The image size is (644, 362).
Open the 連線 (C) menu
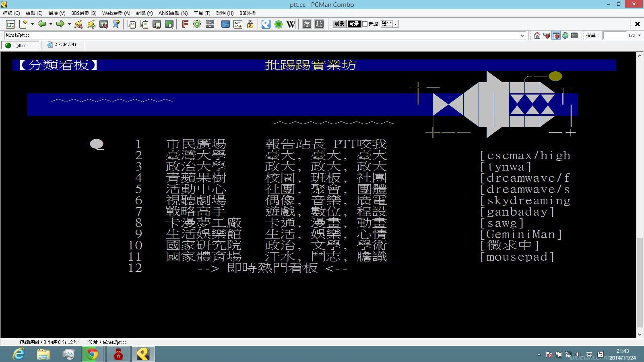point(12,13)
